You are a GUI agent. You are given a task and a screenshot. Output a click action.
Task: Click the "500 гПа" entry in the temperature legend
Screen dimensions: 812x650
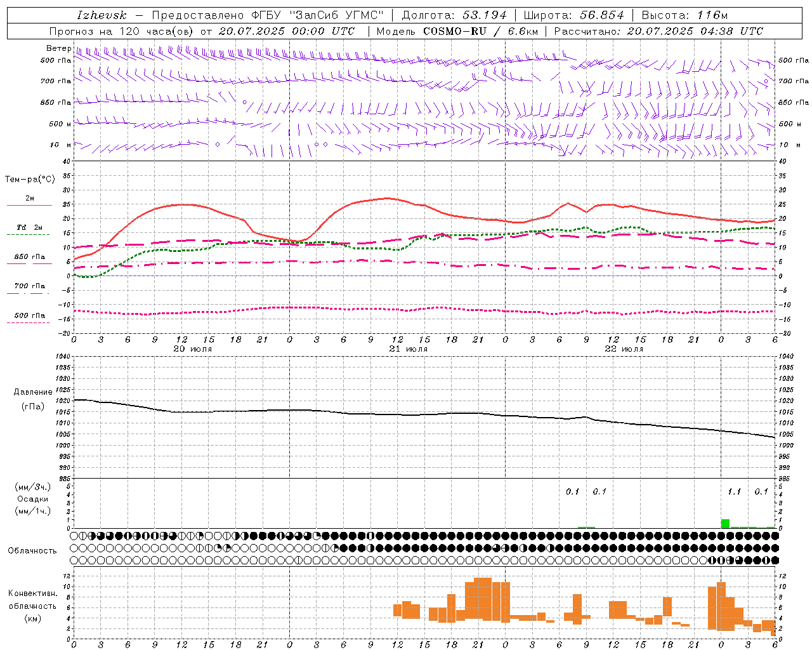tap(29, 315)
